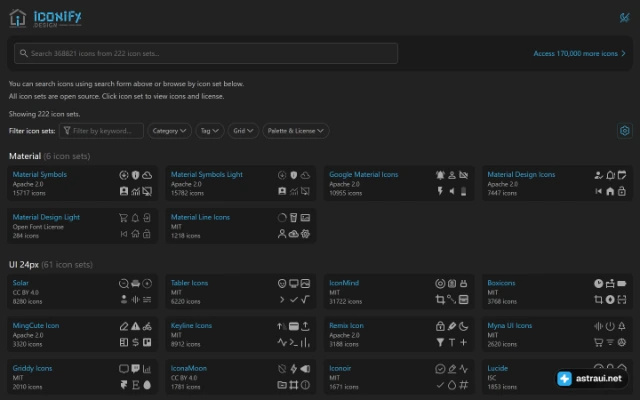Click the power icon in Myna UI Icons card
Screen dimensions: 640x400
(610, 327)
